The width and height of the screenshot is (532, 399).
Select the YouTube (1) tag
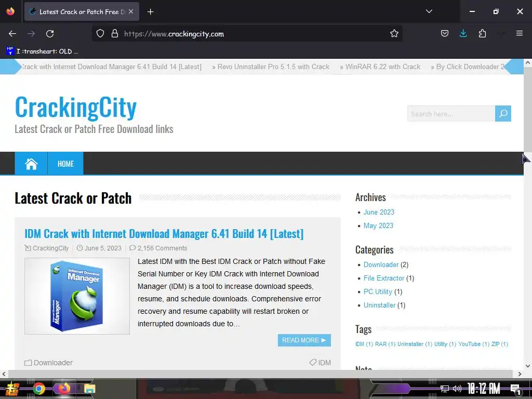pyautogui.click(x=474, y=344)
